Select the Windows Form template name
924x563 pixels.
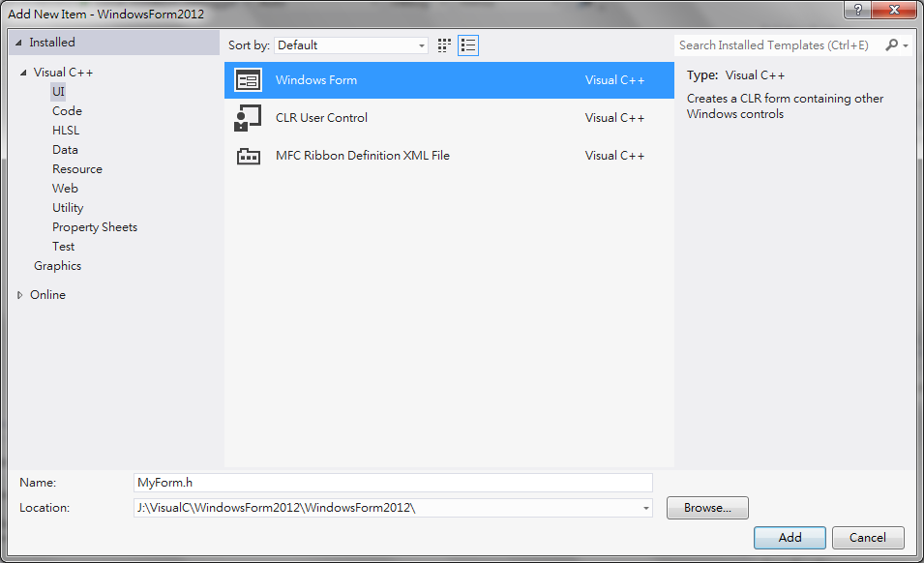tap(316, 80)
